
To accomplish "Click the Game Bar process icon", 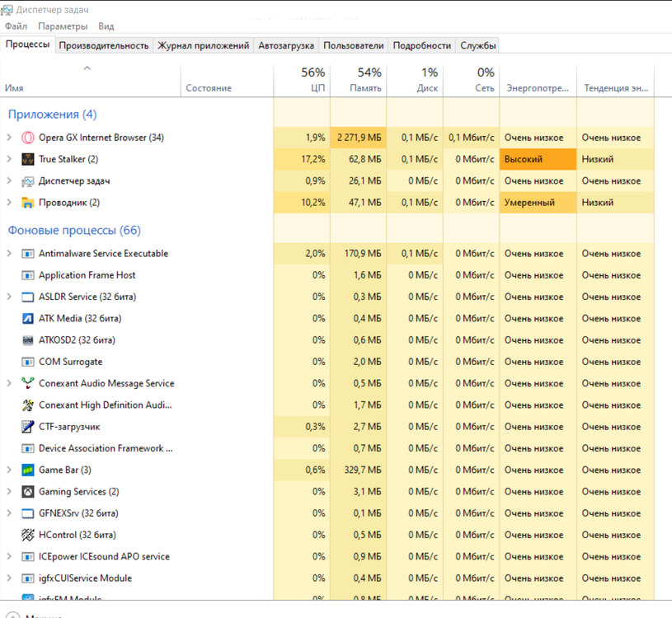I will tap(28, 470).
